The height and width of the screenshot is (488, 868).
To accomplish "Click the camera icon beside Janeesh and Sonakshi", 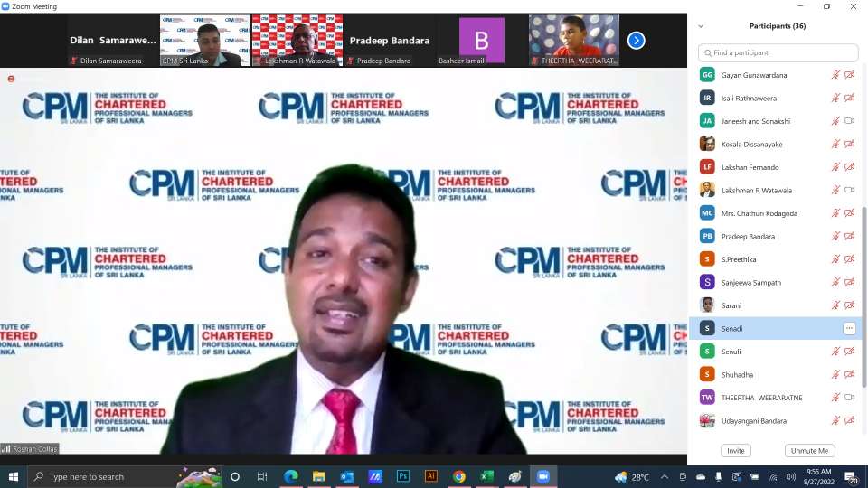I will point(849,121).
